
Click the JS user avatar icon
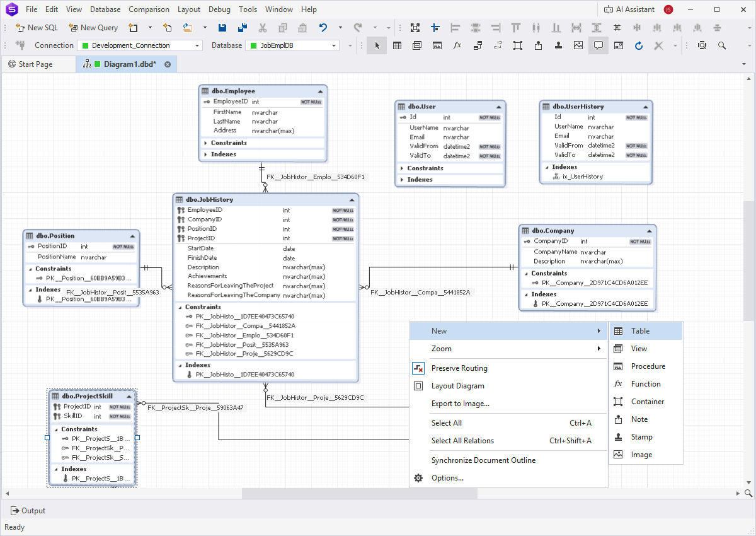668,9
